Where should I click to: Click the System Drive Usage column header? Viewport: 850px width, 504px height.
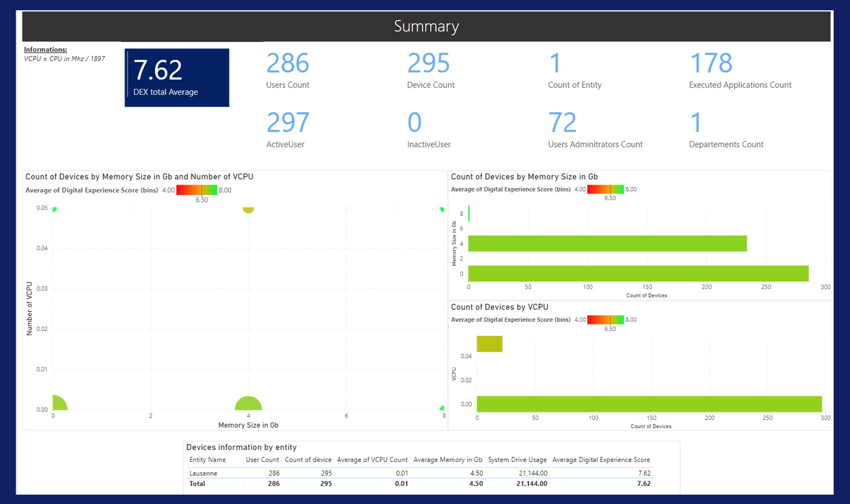pyautogui.click(x=517, y=460)
